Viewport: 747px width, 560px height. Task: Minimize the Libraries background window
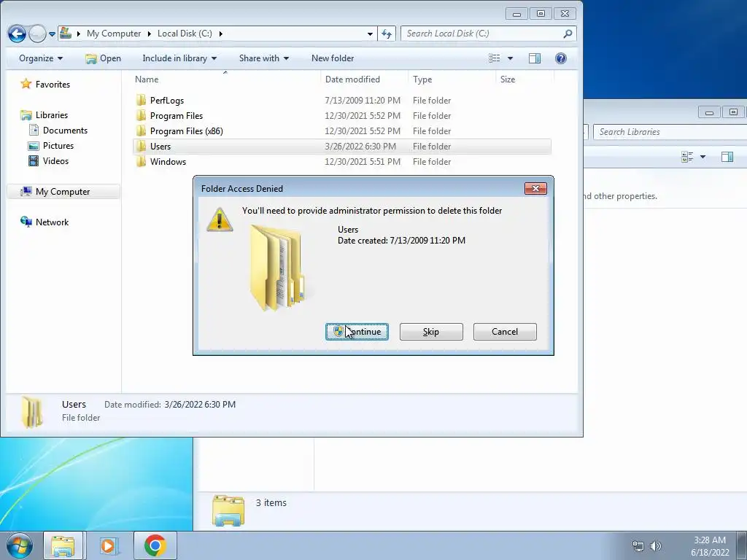pyautogui.click(x=709, y=112)
